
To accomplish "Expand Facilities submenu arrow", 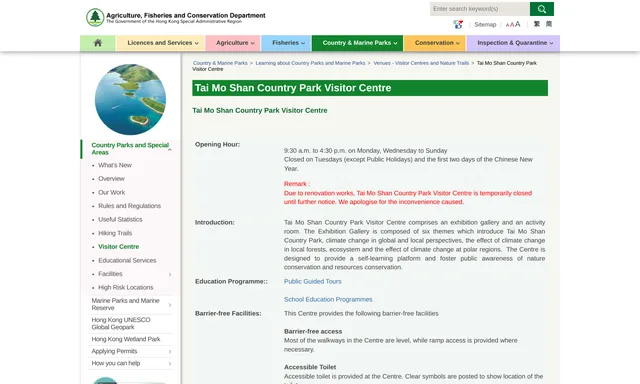I will coord(170,274).
